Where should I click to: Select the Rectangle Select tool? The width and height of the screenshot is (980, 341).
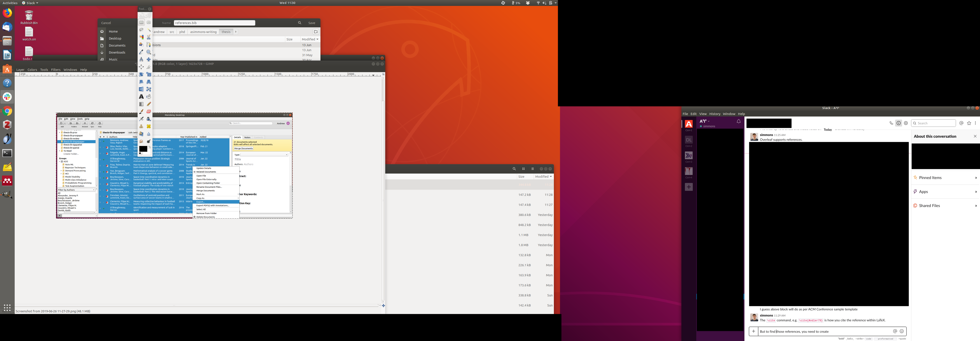141,23
